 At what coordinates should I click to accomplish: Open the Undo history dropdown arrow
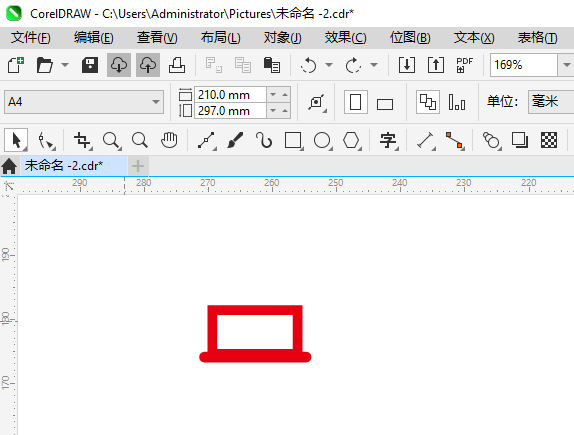point(329,65)
